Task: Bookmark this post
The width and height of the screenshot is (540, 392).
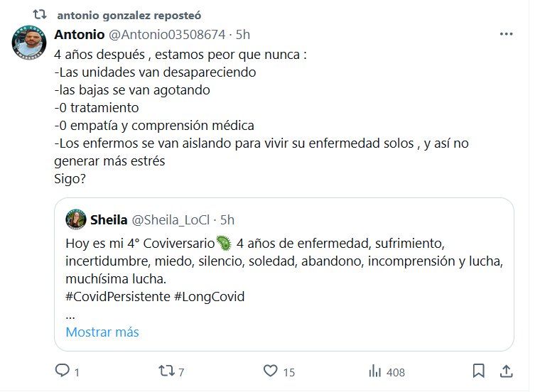Action: tap(480, 371)
